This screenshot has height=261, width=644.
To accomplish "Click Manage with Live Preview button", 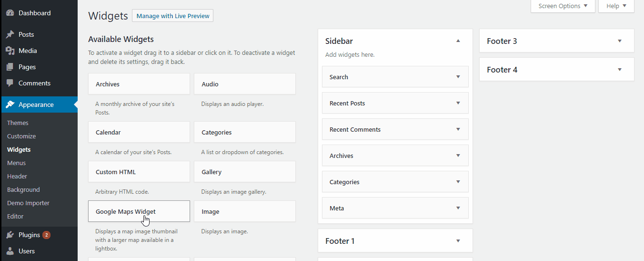I will 173,16.
